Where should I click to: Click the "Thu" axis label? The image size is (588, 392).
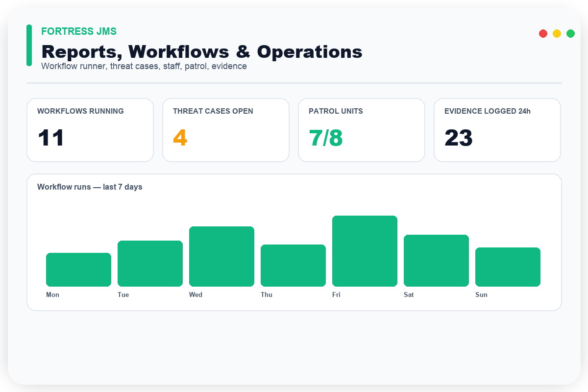(x=267, y=294)
